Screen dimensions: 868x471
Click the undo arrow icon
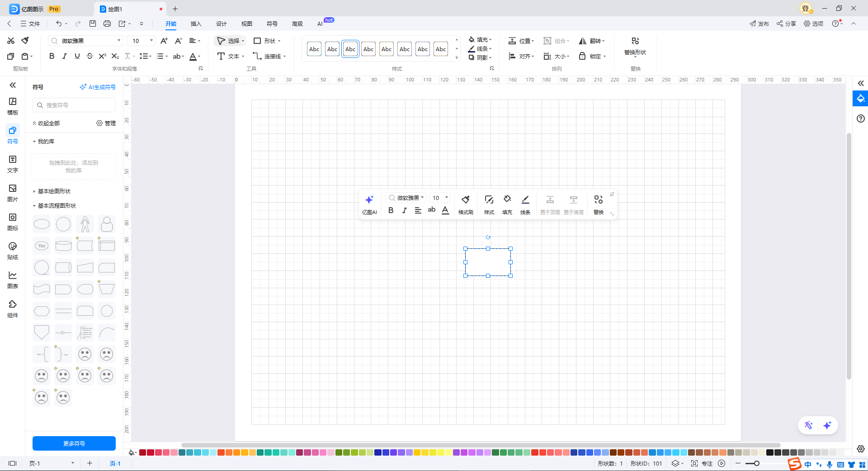(x=59, y=24)
